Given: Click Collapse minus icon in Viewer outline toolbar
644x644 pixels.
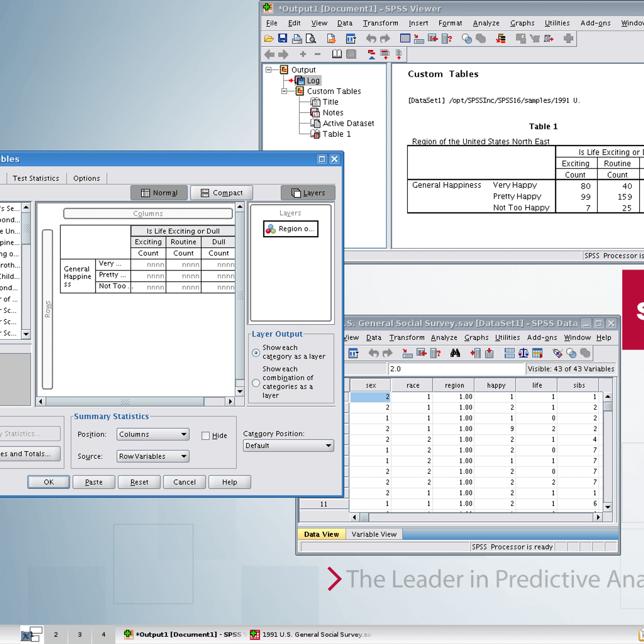Looking at the screenshot, I should coord(317,54).
